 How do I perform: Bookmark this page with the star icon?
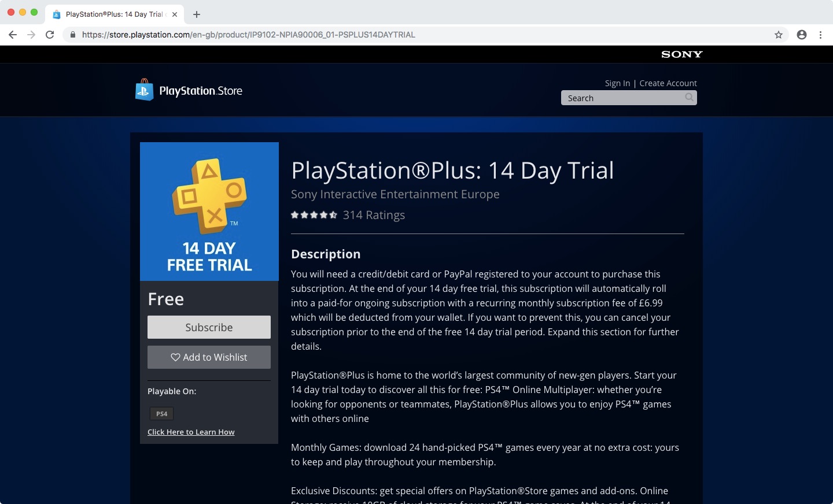tap(779, 35)
